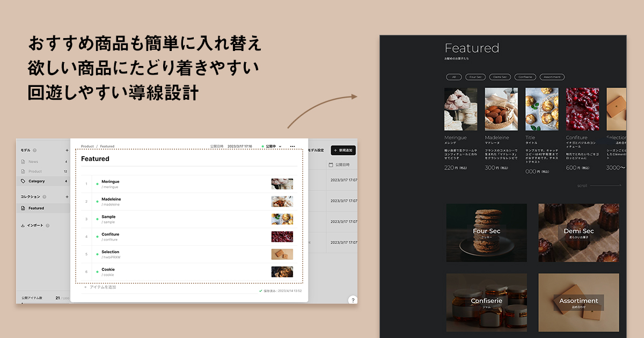The width and height of the screenshot is (644, 338).
Task: Click Product in the breadcrumb
Action: pyautogui.click(x=87, y=146)
